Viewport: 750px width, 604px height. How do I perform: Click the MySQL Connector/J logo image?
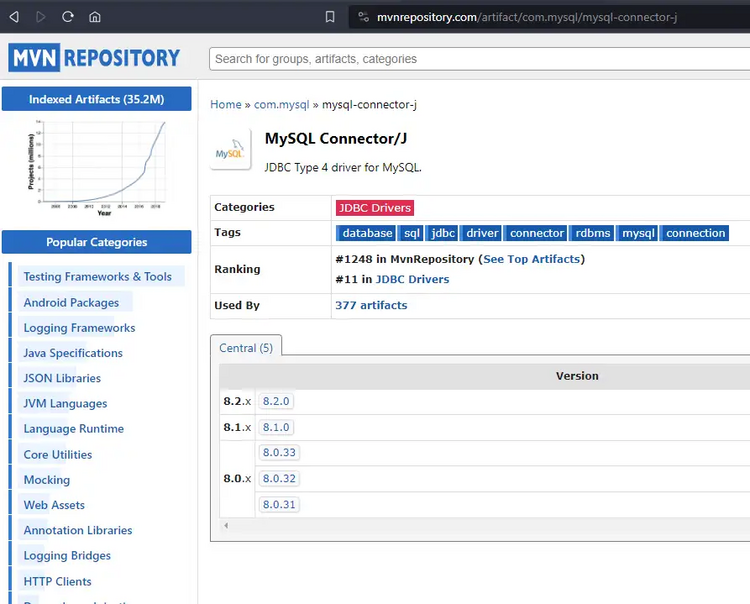(231, 151)
